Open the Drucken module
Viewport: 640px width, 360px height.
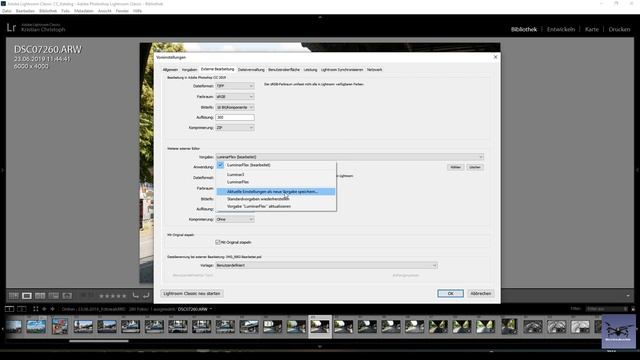[x=619, y=29]
